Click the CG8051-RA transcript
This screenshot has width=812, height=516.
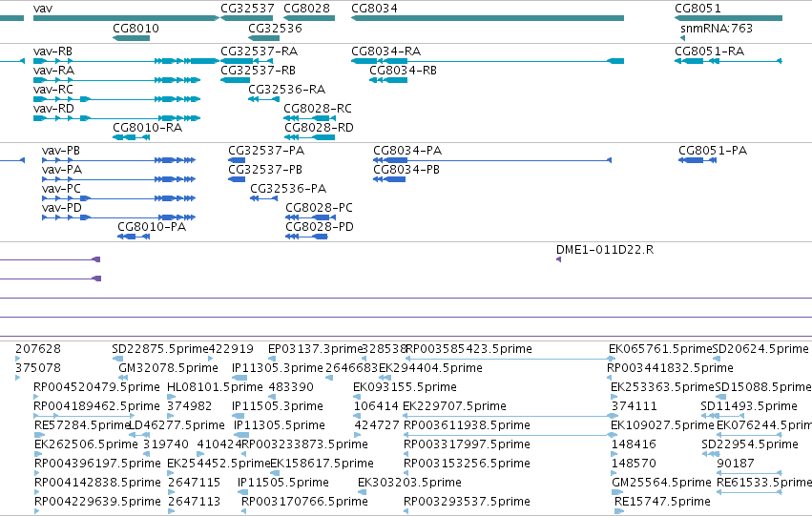(728, 61)
